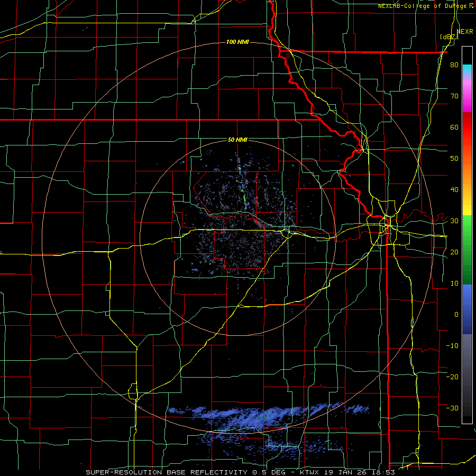Click the NEXR label above the color scale

[465, 31]
